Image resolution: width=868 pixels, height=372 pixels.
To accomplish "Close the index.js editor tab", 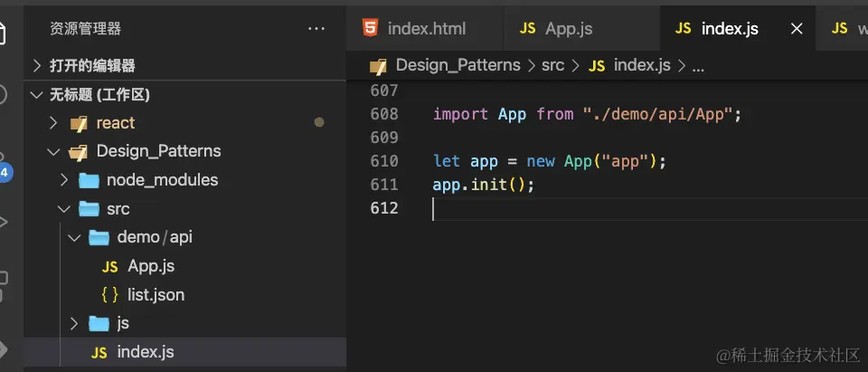I will 797,29.
